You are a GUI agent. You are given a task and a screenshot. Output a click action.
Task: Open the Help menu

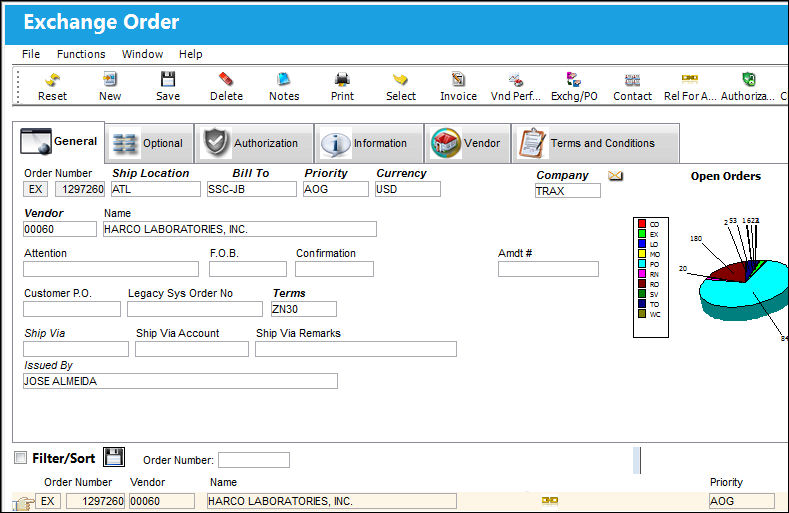coord(191,54)
